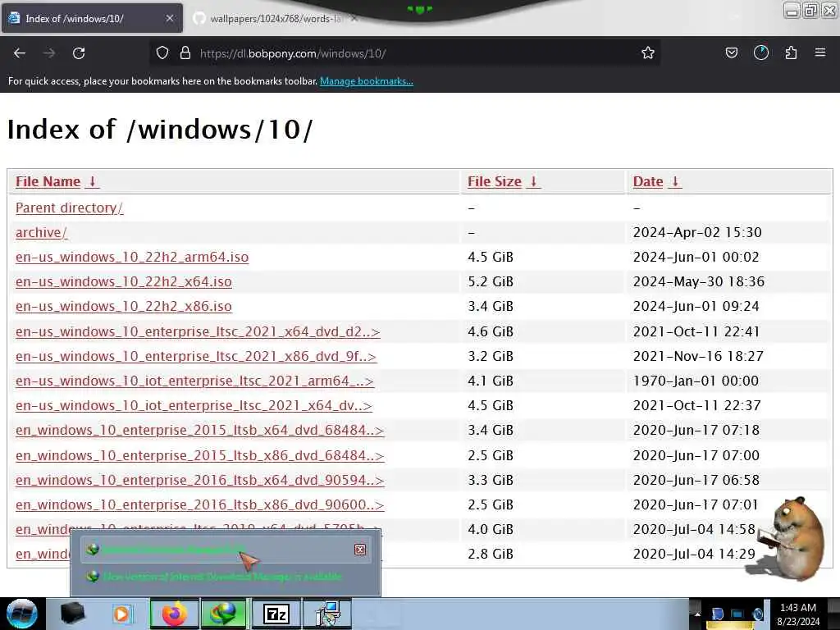This screenshot has height=630, width=840.
Task: Click iot_enterprise_ltsc_2021_x64_dv link
Action: pos(194,405)
